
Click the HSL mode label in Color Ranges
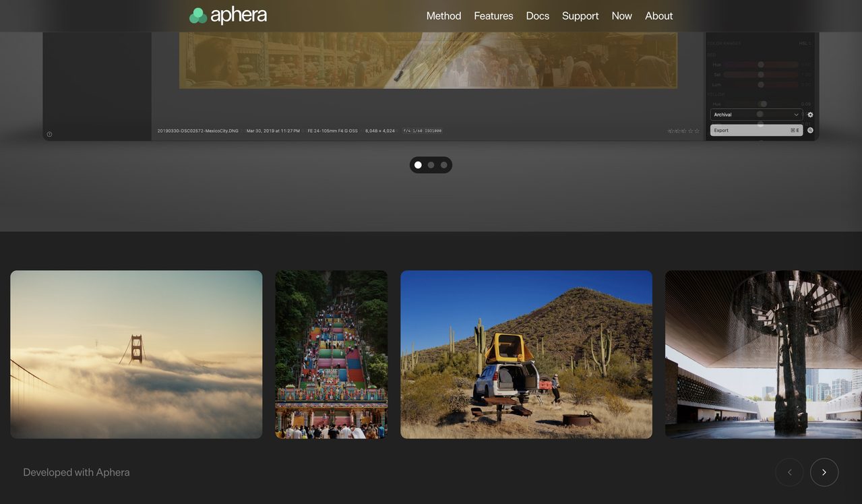pyautogui.click(x=803, y=43)
